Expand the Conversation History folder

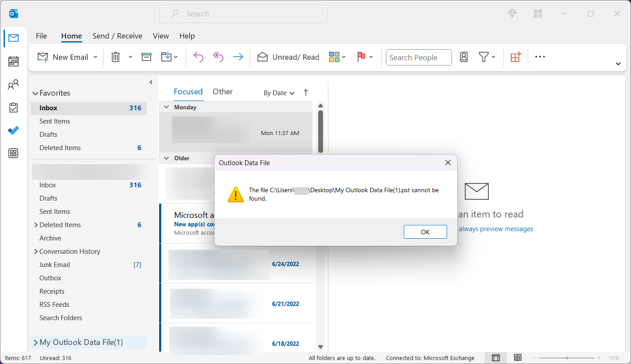(x=36, y=252)
